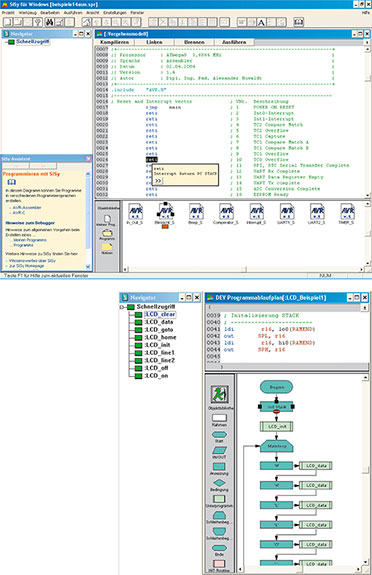Select the :LCD_on tree item
The width and height of the screenshot is (372, 575).
pyautogui.click(x=156, y=376)
